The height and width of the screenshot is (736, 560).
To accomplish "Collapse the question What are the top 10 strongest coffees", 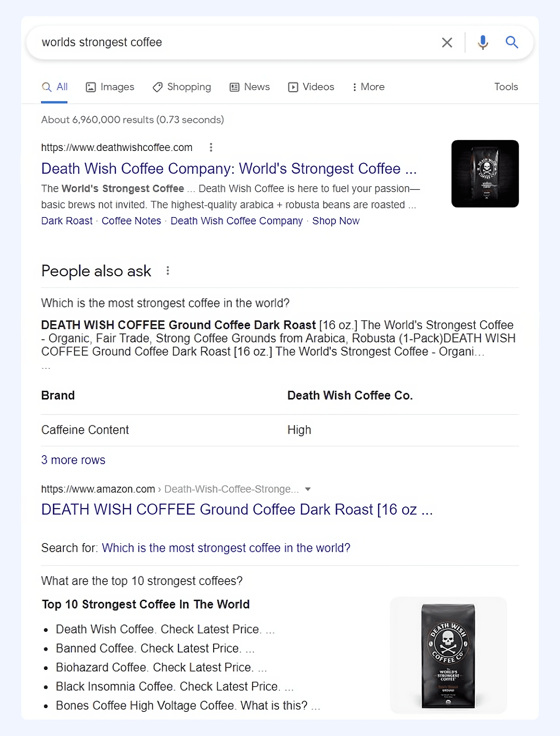I will [x=142, y=581].
